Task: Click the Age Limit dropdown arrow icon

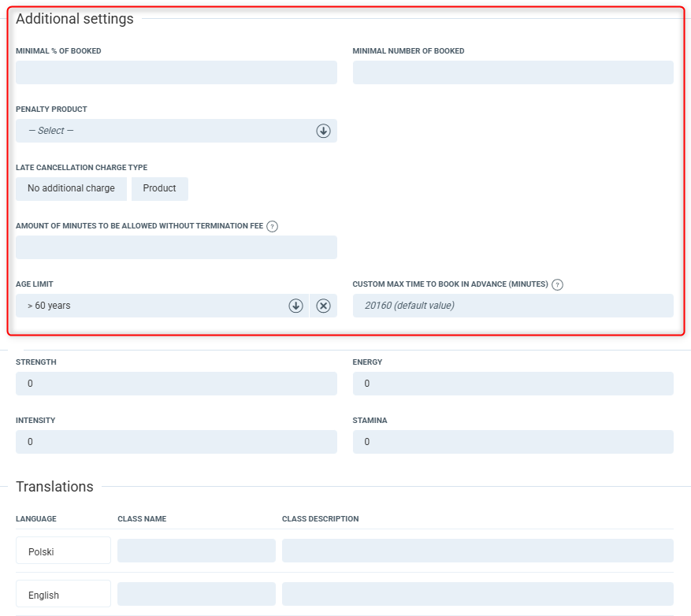Action: pyautogui.click(x=295, y=306)
